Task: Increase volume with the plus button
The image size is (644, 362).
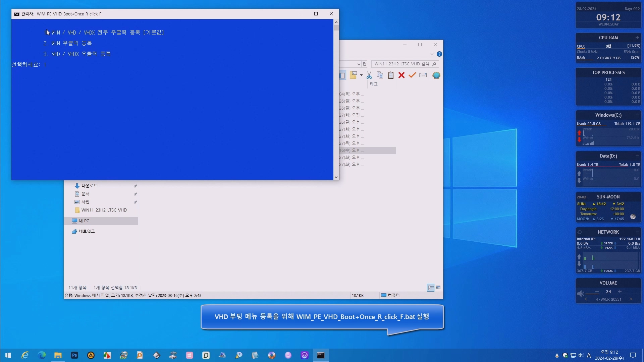Action: (620, 291)
